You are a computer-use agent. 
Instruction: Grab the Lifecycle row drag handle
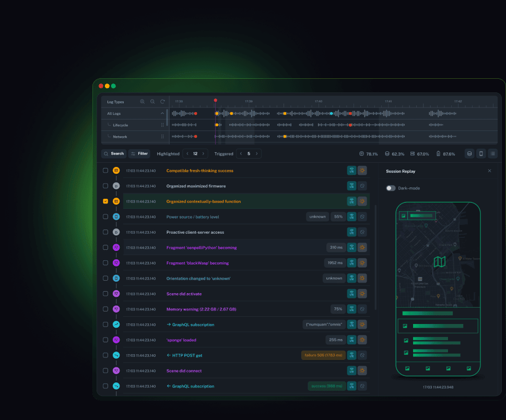(162, 125)
